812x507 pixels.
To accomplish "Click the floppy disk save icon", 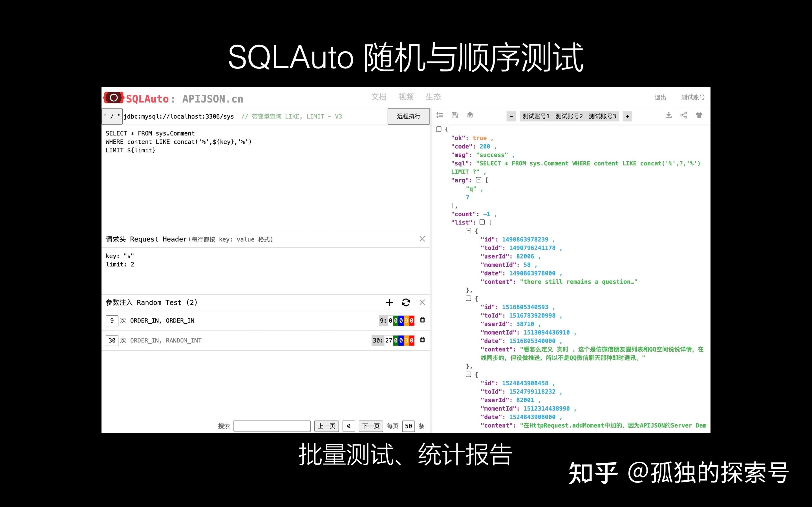I will point(455,115).
